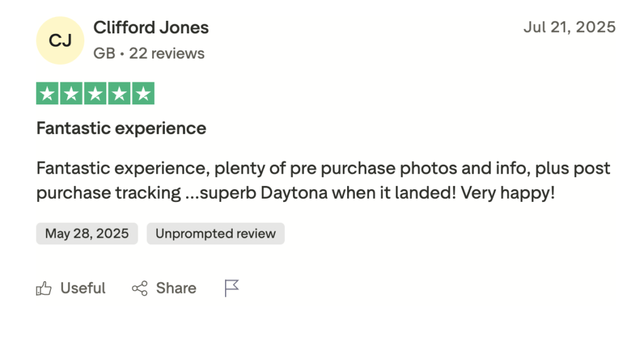Select the third green rating star
This screenshot has height=337, width=644.
[96, 94]
